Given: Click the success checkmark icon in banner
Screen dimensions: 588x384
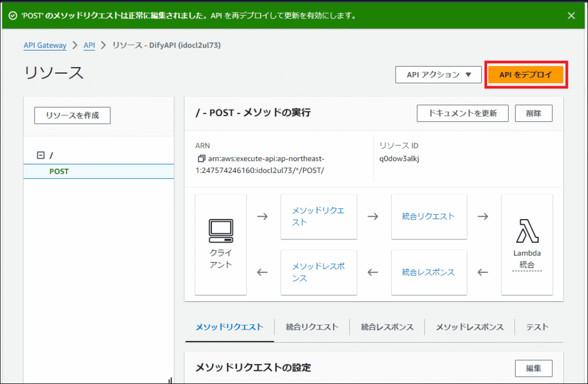Looking at the screenshot, I should 13,16.
